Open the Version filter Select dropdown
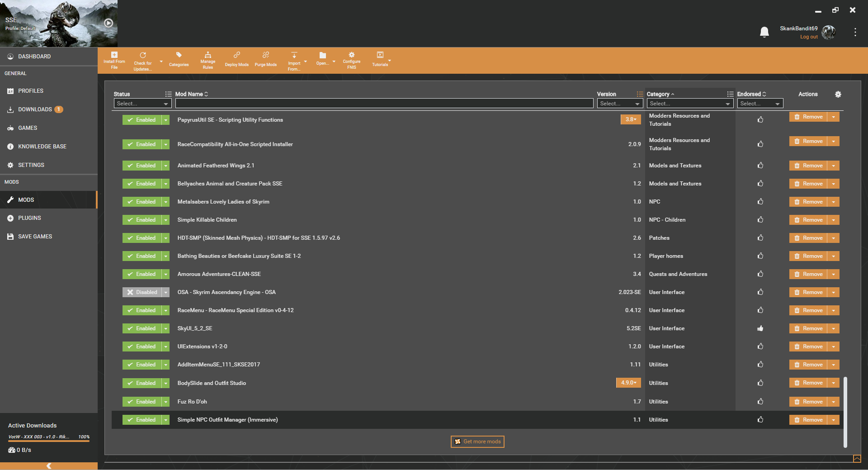The image size is (868, 470). tap(620, 104)
